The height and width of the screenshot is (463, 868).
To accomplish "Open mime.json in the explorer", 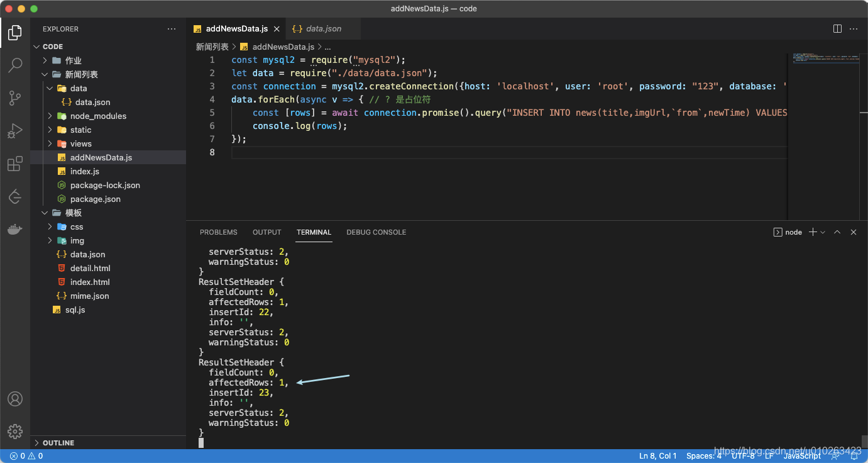I will point(108,296).
